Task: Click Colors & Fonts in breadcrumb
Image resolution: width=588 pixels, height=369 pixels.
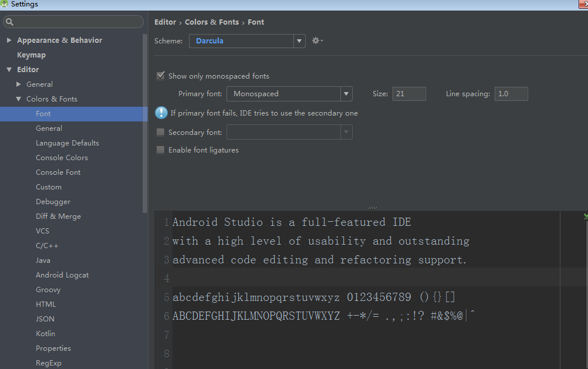Action: click(212, 22)
